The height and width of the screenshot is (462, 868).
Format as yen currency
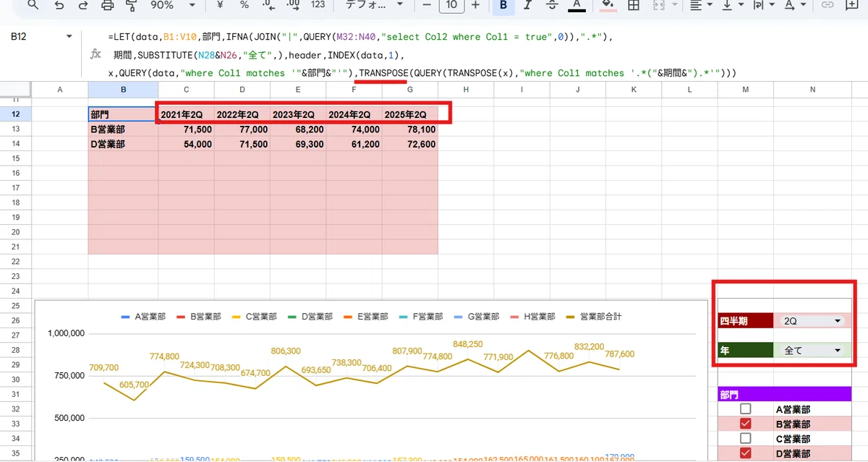[x=218, y=5]
